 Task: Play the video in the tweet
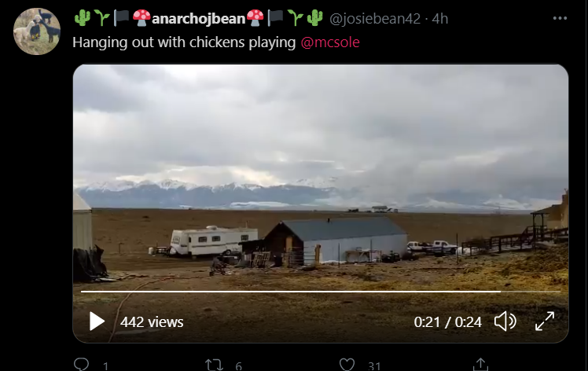click(97, 321)
